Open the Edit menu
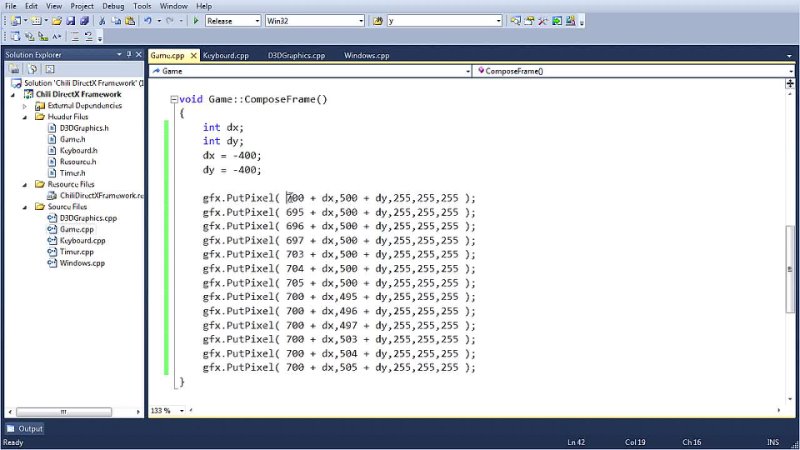The width and height of the screenshot is (800, 450). pyautogui.click(x=31, y=6)
